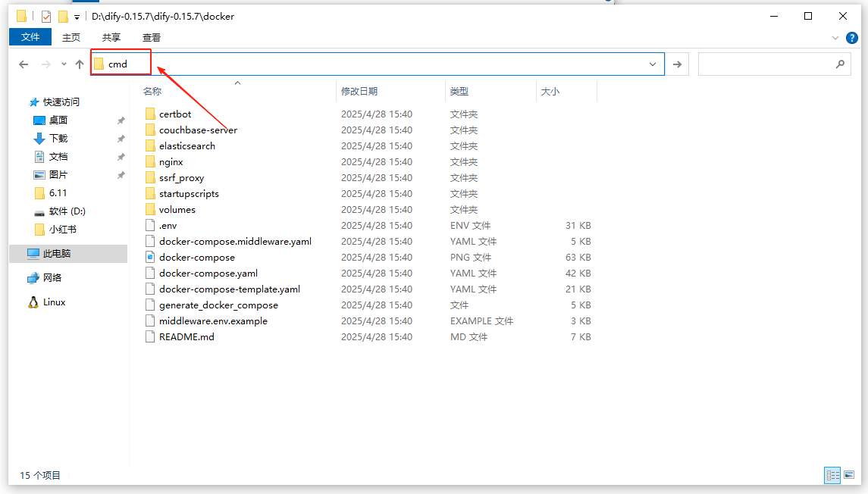Select 此电脑 in the navigation pane
The height and width of the screenshot is (494, 868).
tap(57, 254)
